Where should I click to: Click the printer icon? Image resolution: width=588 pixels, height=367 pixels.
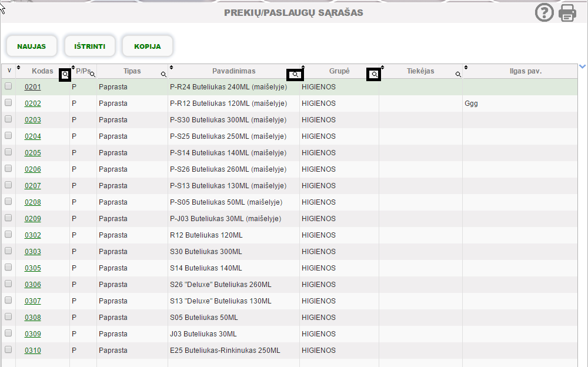point(567,12)
